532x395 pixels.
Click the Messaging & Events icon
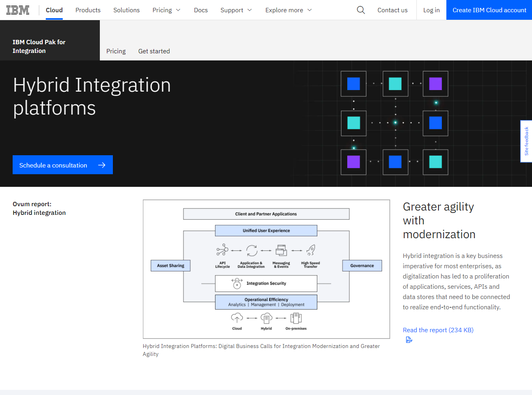(x=281, y=250)
